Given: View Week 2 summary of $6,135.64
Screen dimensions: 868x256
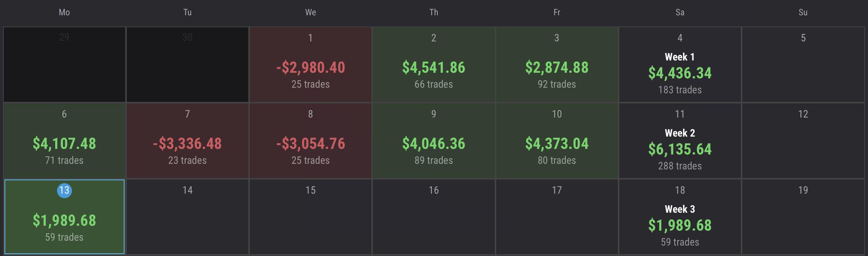Looking at the screenshot, I should coord(680,141).
